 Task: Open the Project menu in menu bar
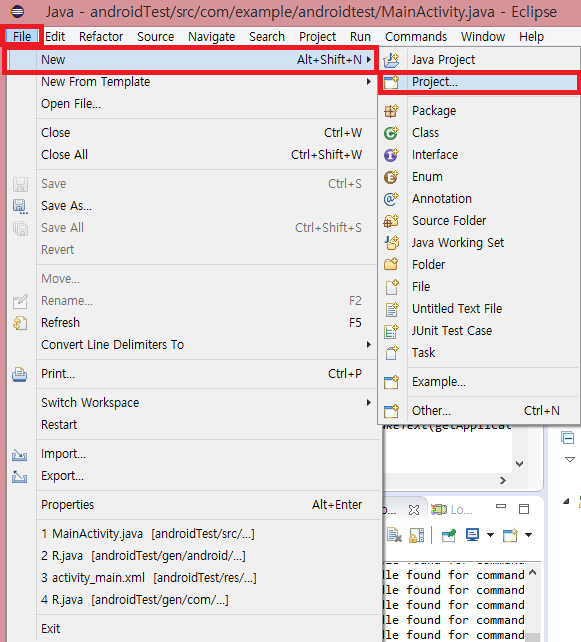tap(317, 37)
